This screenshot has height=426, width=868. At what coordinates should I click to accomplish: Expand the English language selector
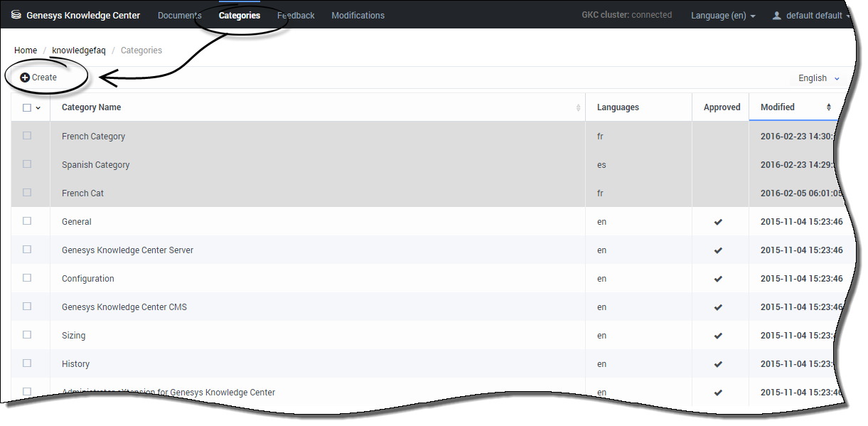(818, 78)
